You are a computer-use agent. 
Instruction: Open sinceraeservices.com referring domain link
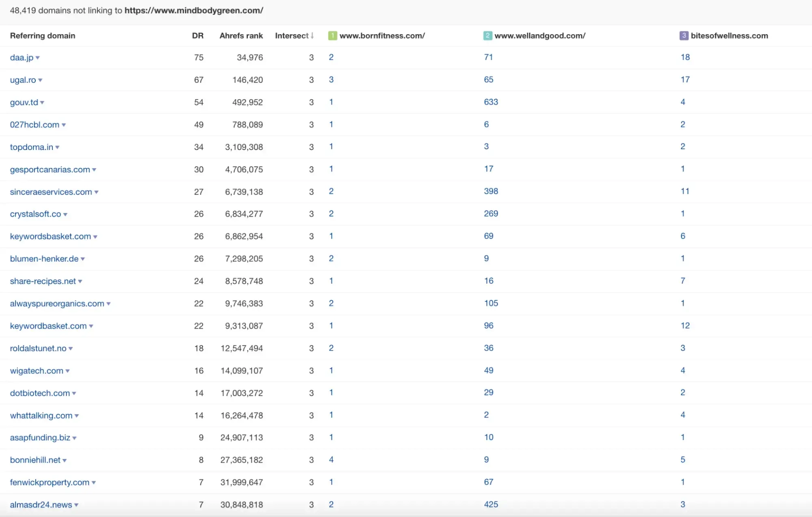coord(51,192)
